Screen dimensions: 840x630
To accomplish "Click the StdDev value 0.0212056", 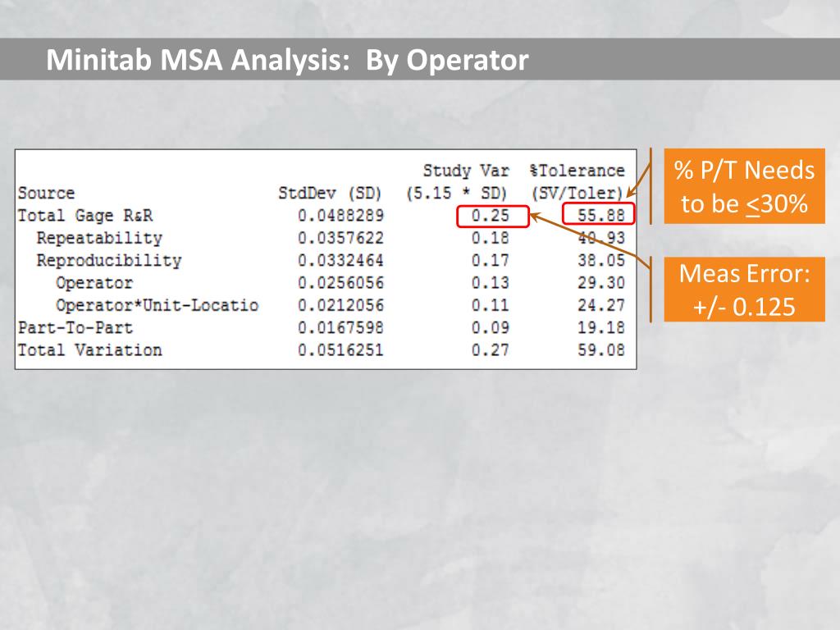I will tap(340, 305).
